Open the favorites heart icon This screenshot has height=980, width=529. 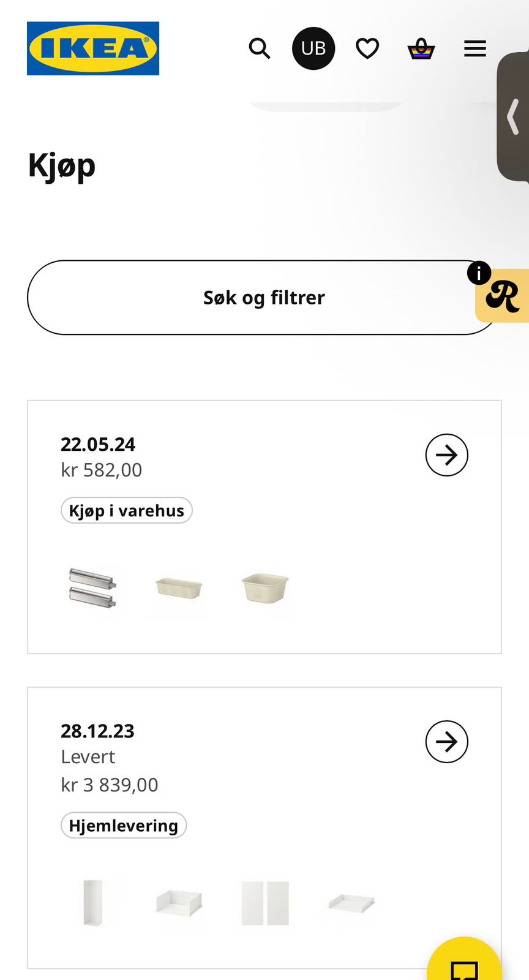367,48
